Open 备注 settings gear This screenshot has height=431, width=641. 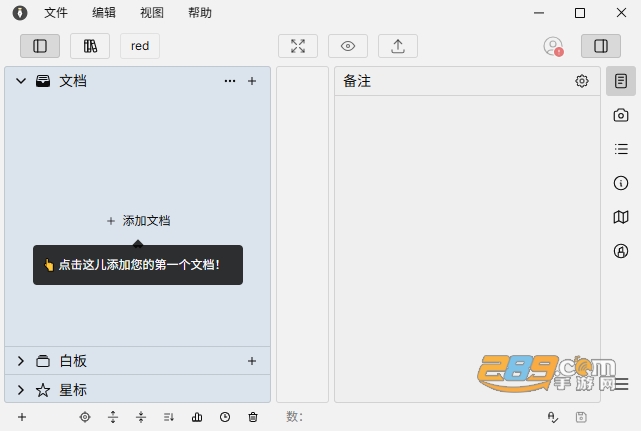[x=582, y=81]
